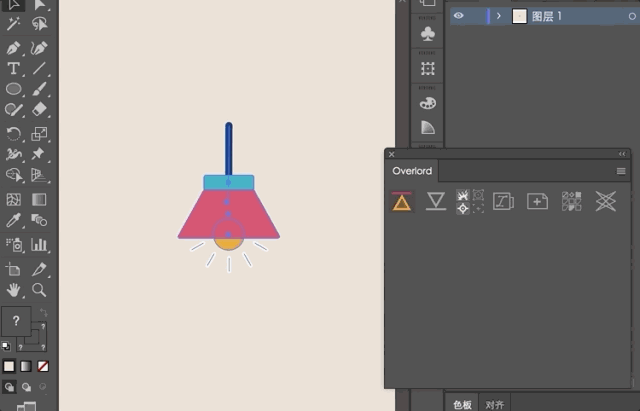
Task: Select the Pen tool
Action: point(13,48)
